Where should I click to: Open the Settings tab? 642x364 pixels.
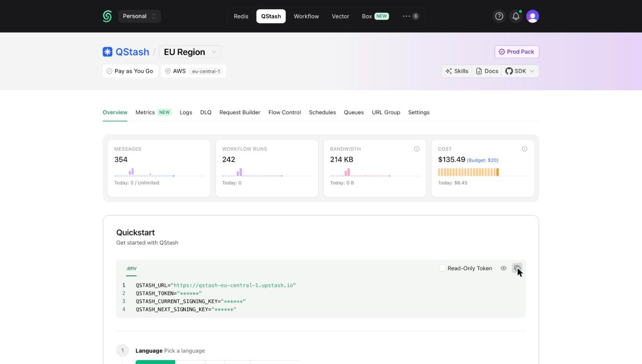tap(419, 112)
